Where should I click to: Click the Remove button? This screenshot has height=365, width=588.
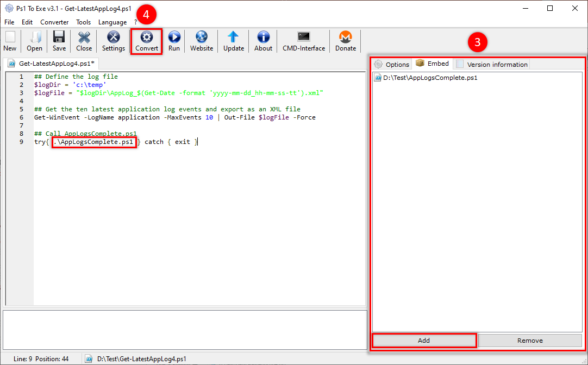530,341
